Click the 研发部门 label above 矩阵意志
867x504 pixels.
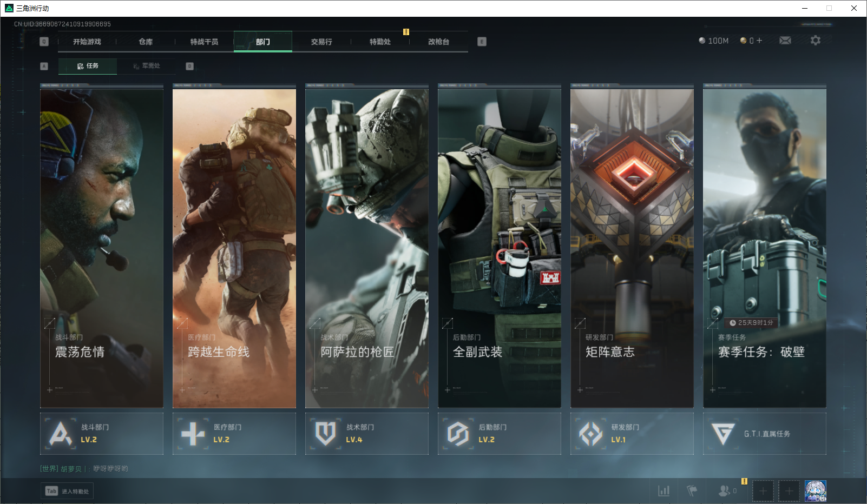click(599, 337)
